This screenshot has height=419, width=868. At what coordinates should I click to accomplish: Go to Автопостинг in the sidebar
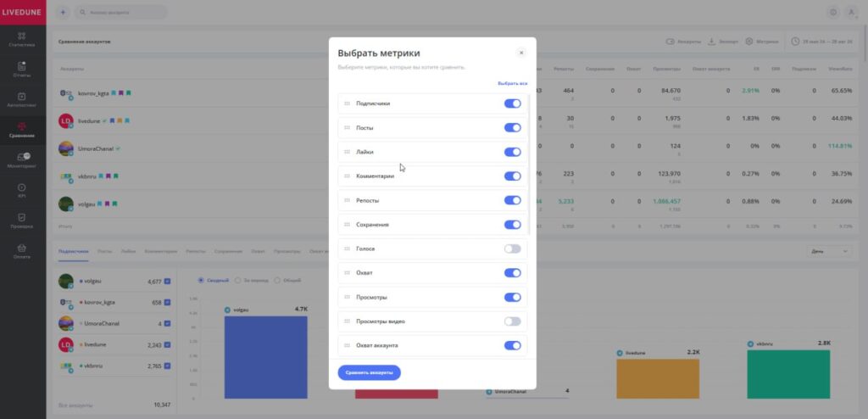pos(22,100)
